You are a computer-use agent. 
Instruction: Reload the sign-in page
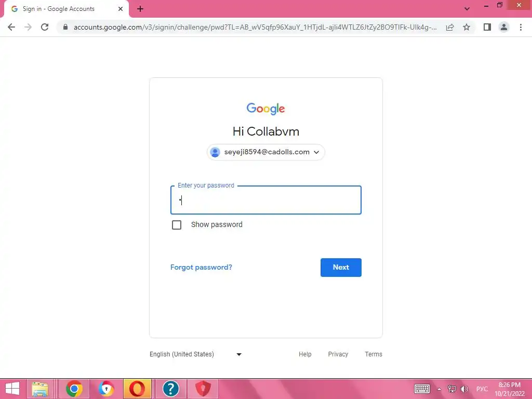point(45,27)
